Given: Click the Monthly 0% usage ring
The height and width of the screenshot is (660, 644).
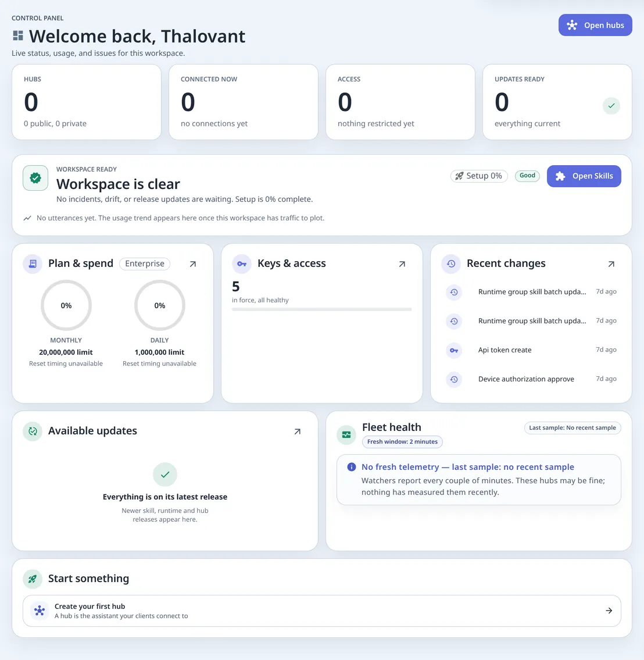Looking at the screenshot, I should pyautogui.click(x=66, y=305).
